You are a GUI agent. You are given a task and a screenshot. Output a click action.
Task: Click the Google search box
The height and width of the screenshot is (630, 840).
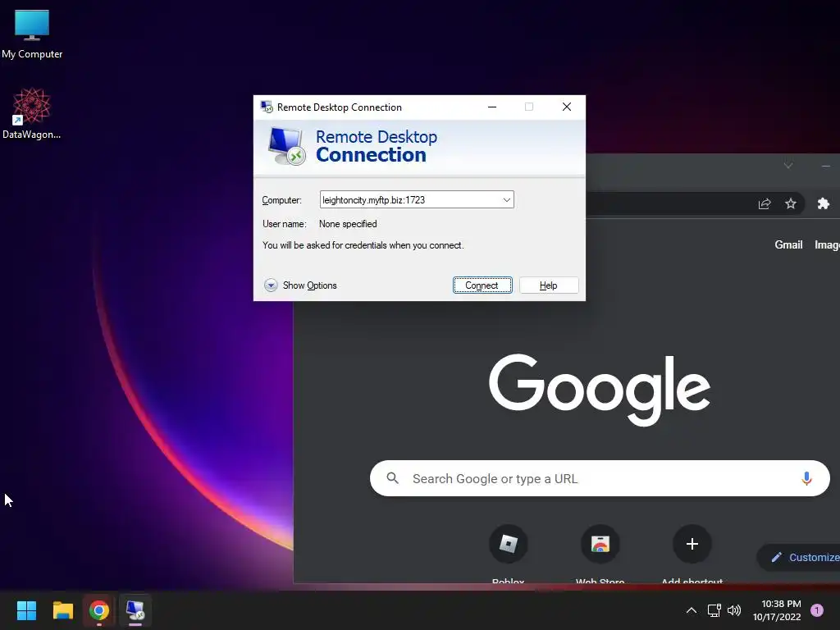(600, 478)
